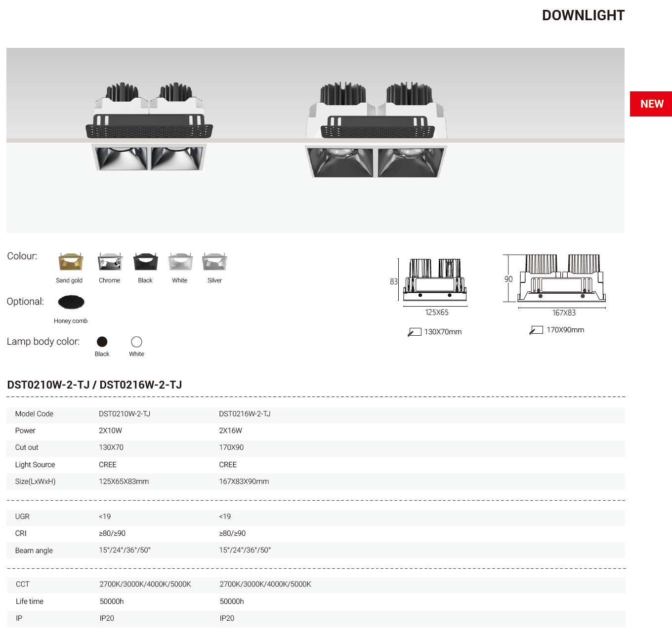Select White lamp body color circle
The image size is (672, 633).
[x=137, y=342]
